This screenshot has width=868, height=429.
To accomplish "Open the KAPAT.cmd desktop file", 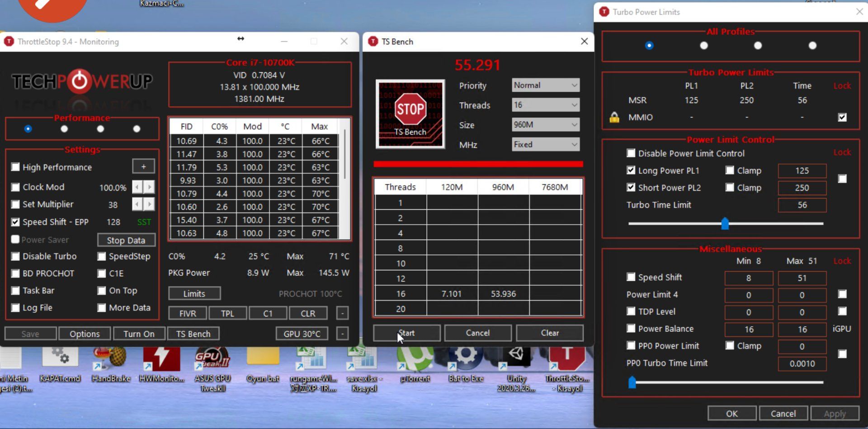I will [x=60, y=364].
